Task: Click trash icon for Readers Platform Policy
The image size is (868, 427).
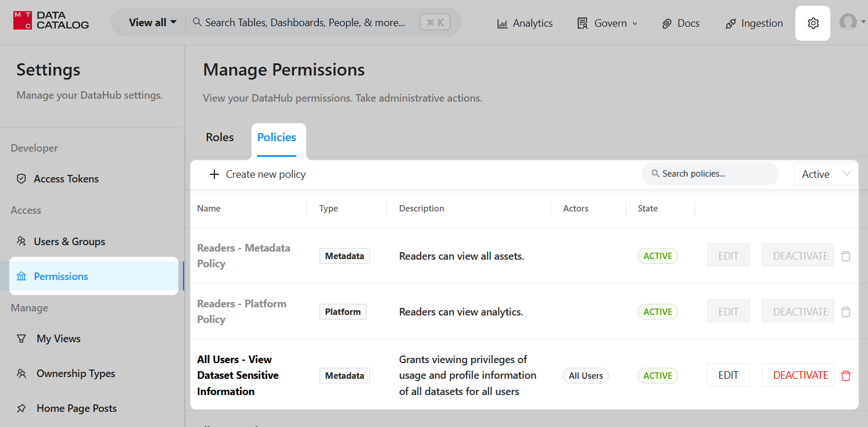Action: (x=846, y=312)
